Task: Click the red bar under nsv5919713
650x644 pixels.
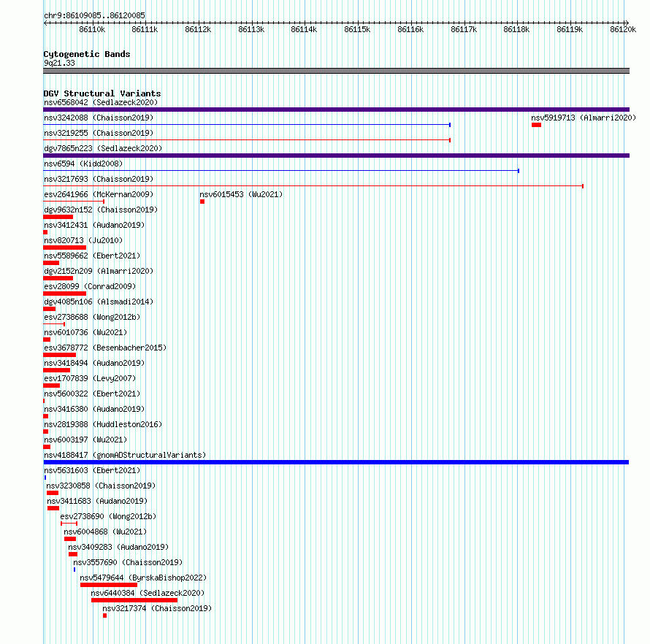Action: (x=536, y=125)
